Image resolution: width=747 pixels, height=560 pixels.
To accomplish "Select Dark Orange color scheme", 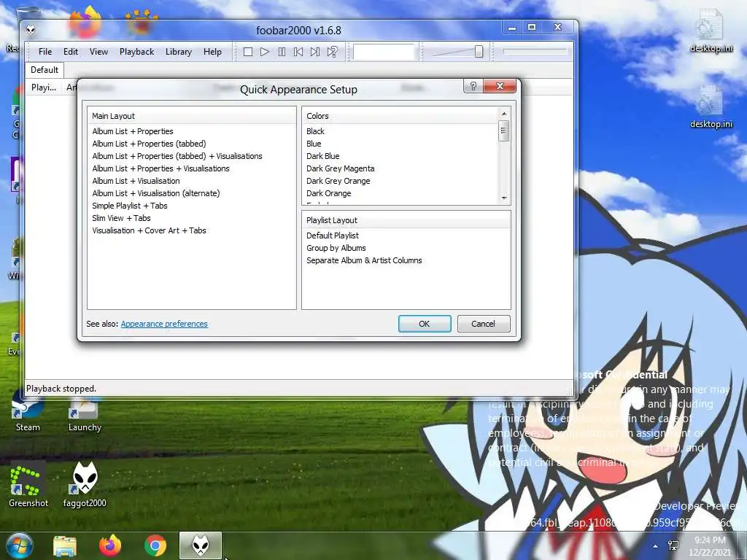I will [329, 193].
